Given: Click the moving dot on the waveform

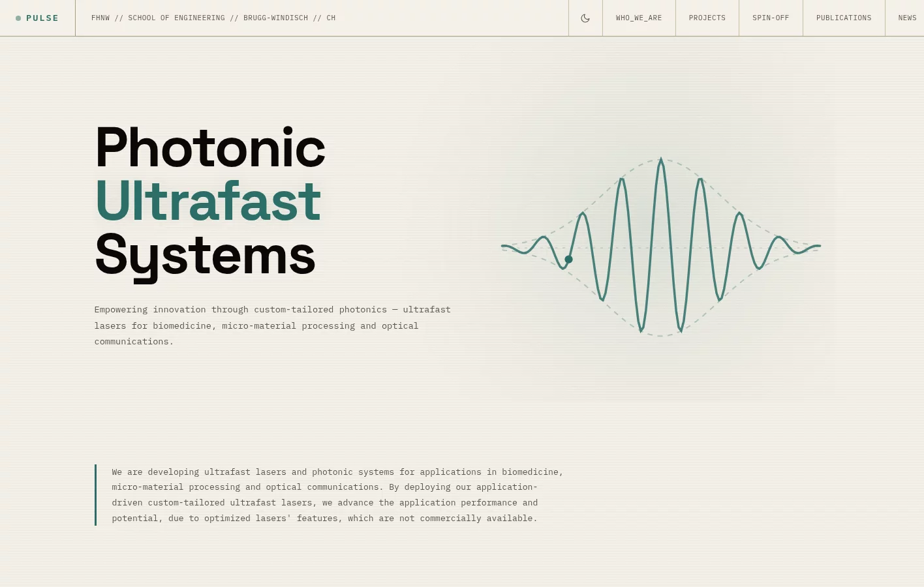Looking at the screenshot, I should coord(568,260).
